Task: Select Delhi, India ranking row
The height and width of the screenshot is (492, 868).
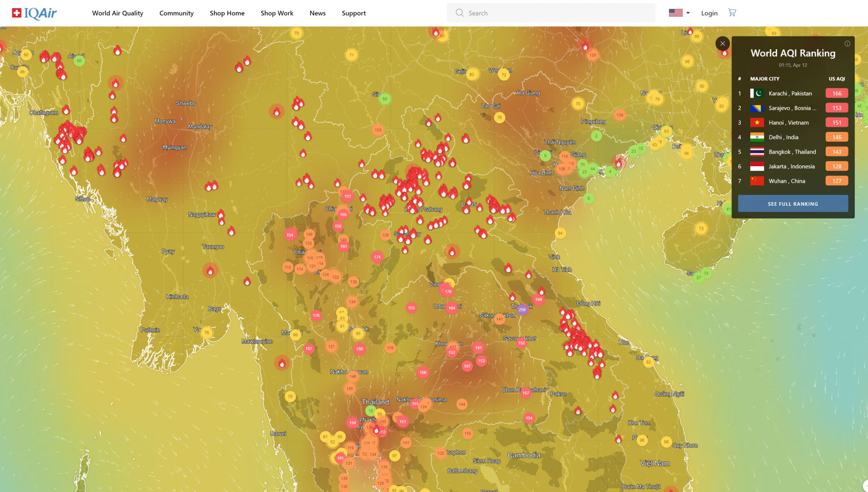Action: 793,137
